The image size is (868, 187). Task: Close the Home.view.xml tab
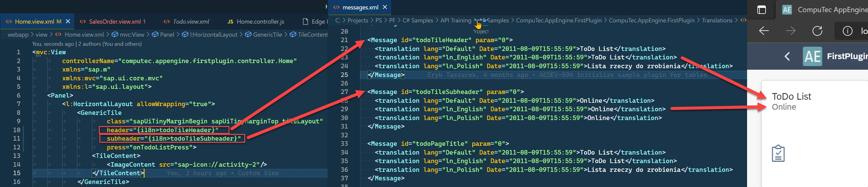point(68,22)
